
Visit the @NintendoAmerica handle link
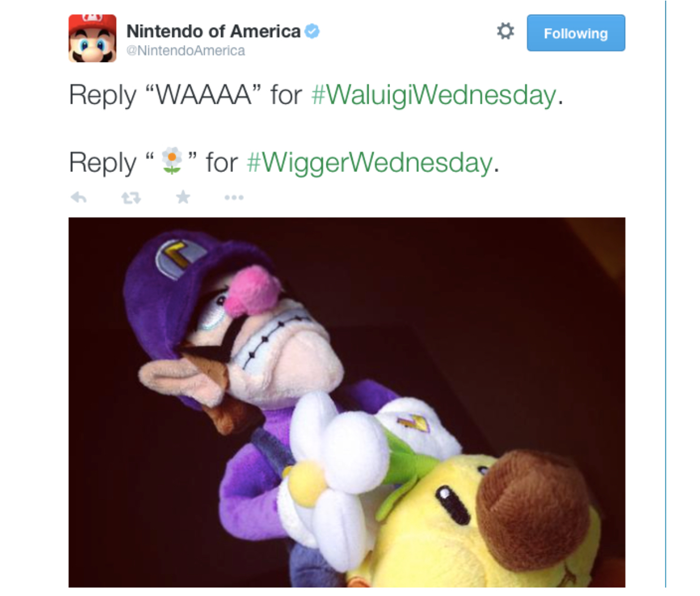[186, 51]
